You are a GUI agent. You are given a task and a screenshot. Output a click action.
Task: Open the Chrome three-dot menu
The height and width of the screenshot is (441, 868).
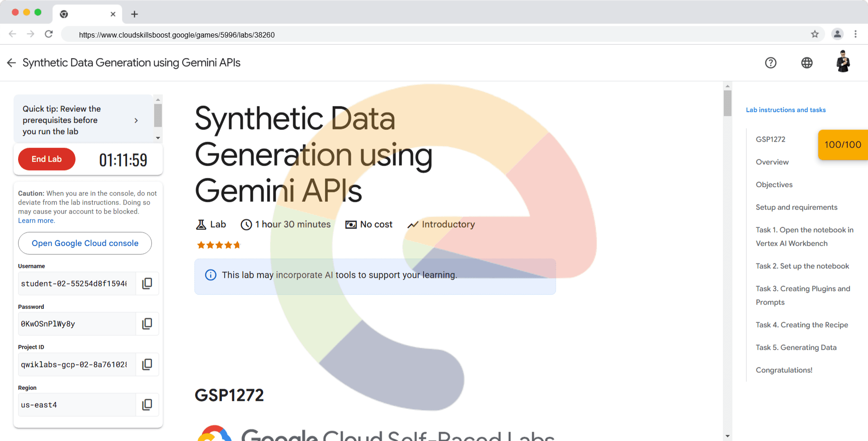[x=855, y=34]
